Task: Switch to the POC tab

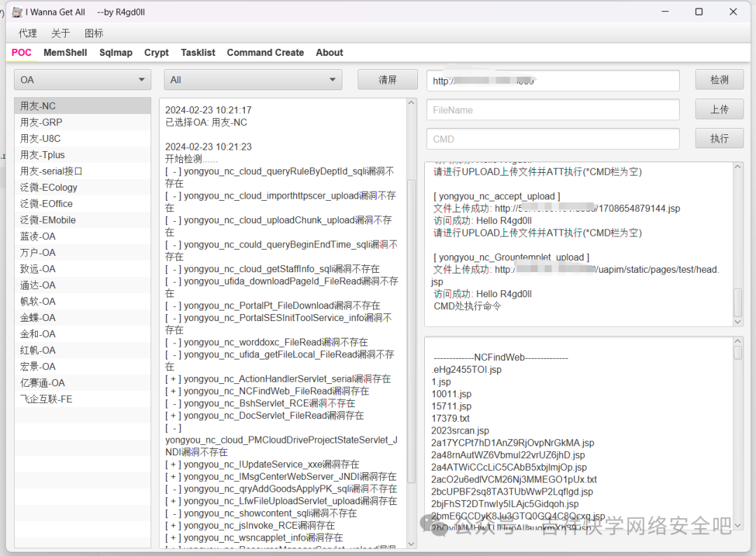Action: tap(21, 52)
